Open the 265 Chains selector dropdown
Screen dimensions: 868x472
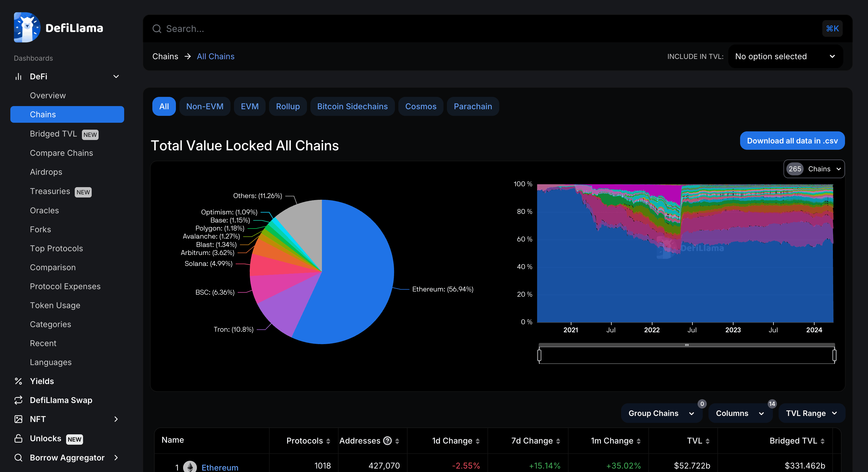814,169
